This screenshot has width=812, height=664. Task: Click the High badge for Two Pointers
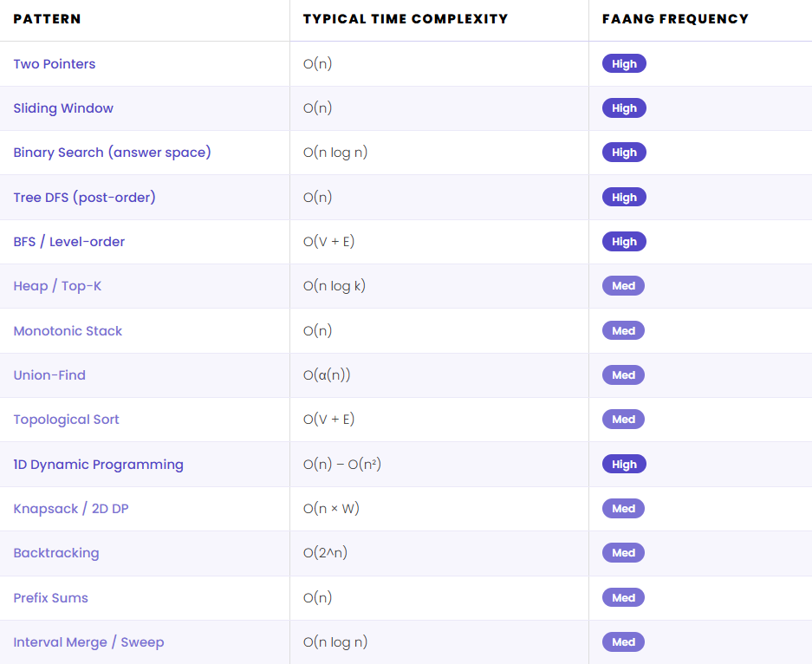[x=624, y=64]
